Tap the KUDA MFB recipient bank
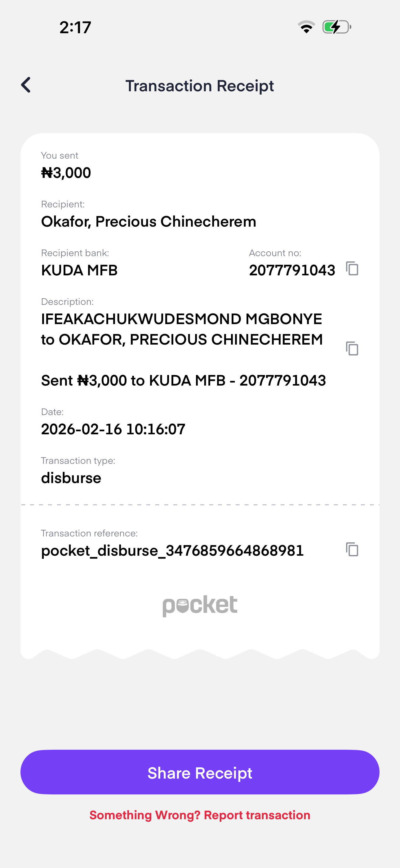 (79, 270)
